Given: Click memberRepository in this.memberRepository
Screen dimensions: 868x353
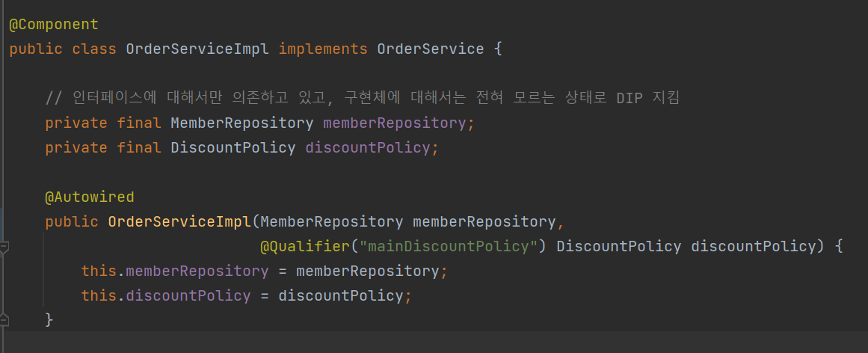Looking at the screenshot, I should tap(197, 271).
